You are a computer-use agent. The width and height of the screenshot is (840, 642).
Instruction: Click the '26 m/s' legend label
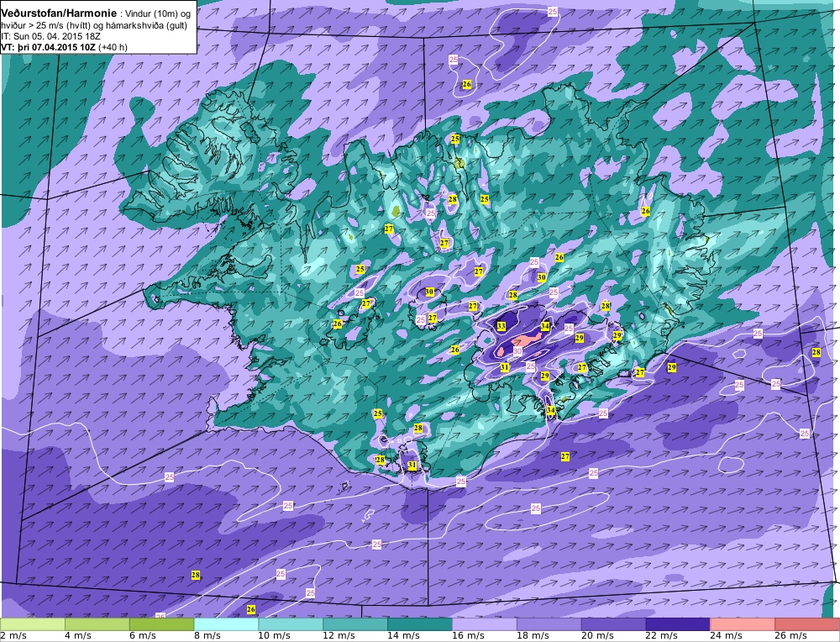790,636
